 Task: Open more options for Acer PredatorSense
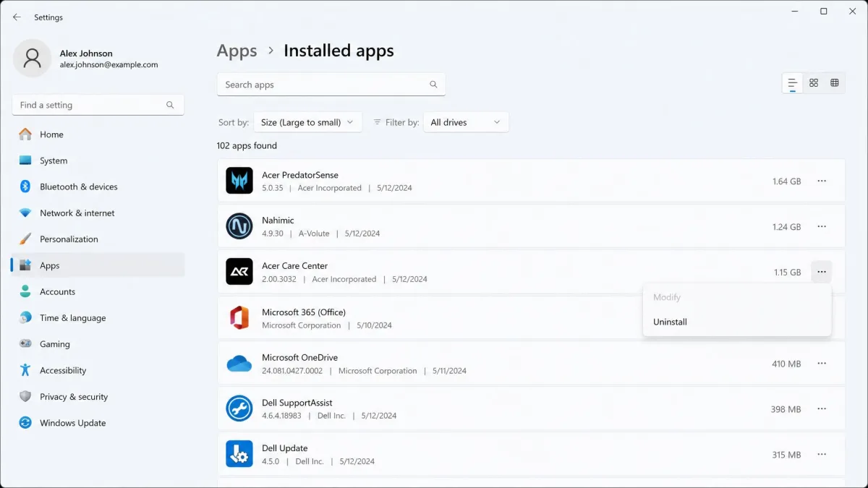[822, 181]
